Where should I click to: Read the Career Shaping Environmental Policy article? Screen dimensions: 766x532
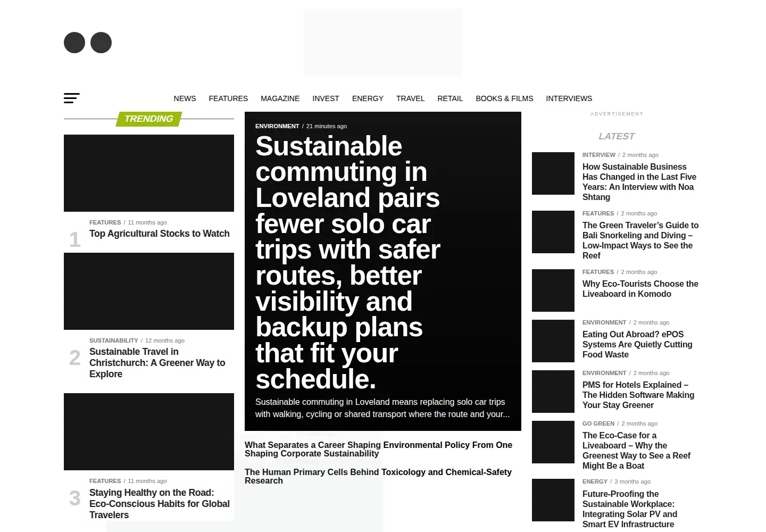[x=378, y=449]
